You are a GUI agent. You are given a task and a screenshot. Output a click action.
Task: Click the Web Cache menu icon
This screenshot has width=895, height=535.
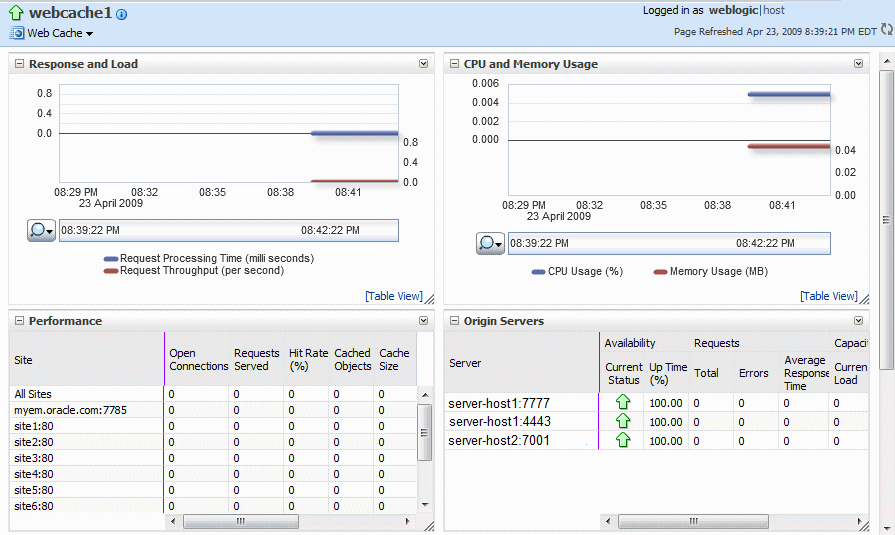[17, 33]
